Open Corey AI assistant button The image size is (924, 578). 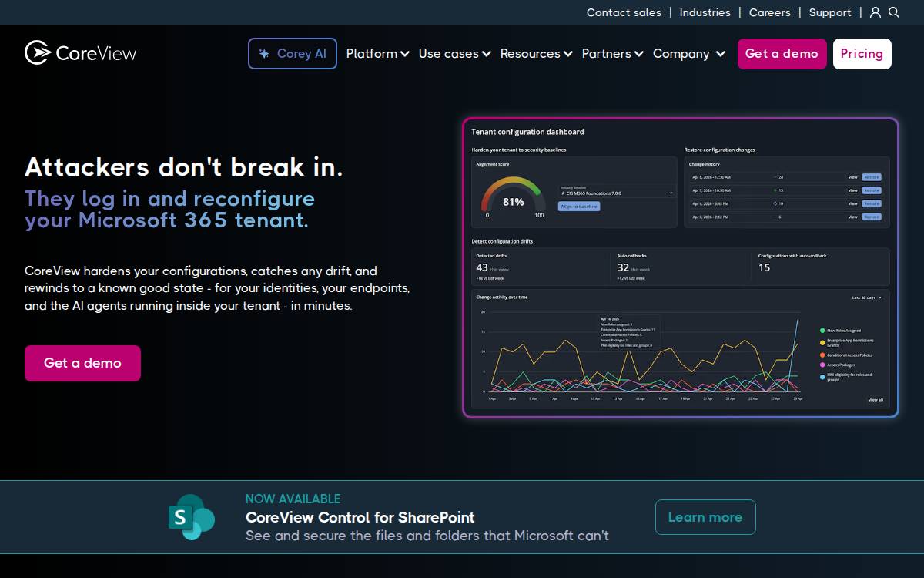(x=293, y=54)
